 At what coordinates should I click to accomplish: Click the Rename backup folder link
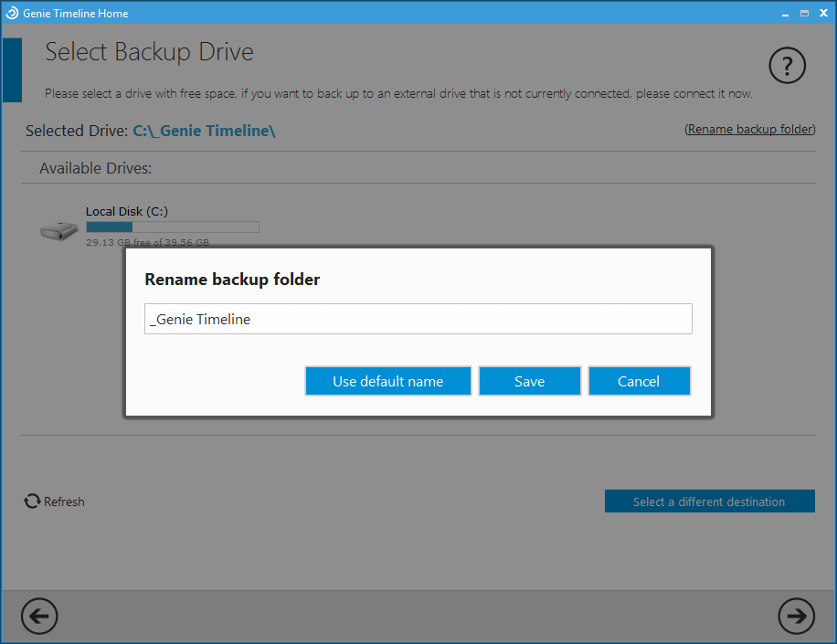coord(749,130)
